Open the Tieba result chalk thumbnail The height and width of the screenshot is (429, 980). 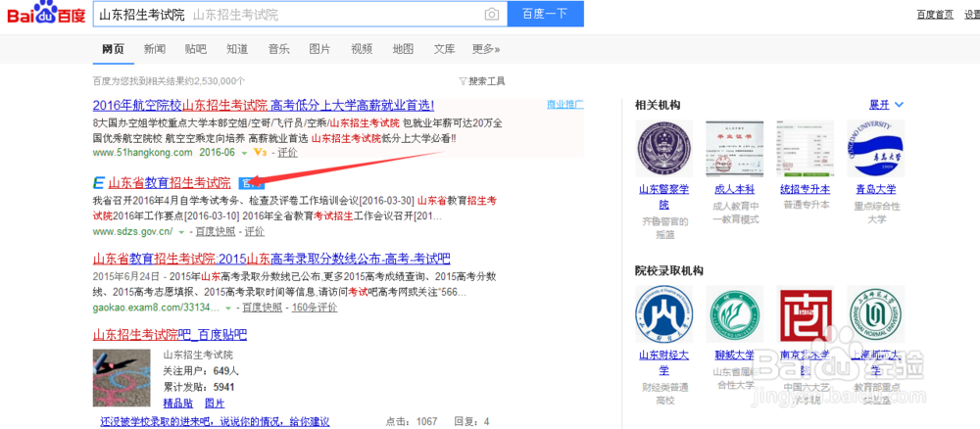122,379
